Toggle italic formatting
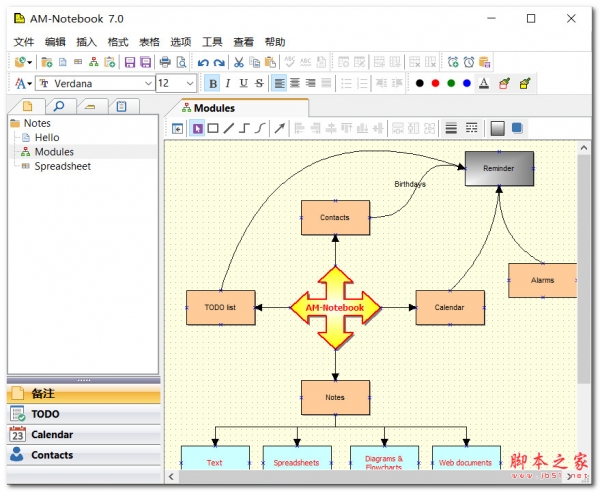This screenshot has height=492, width=600. point(228,83)
